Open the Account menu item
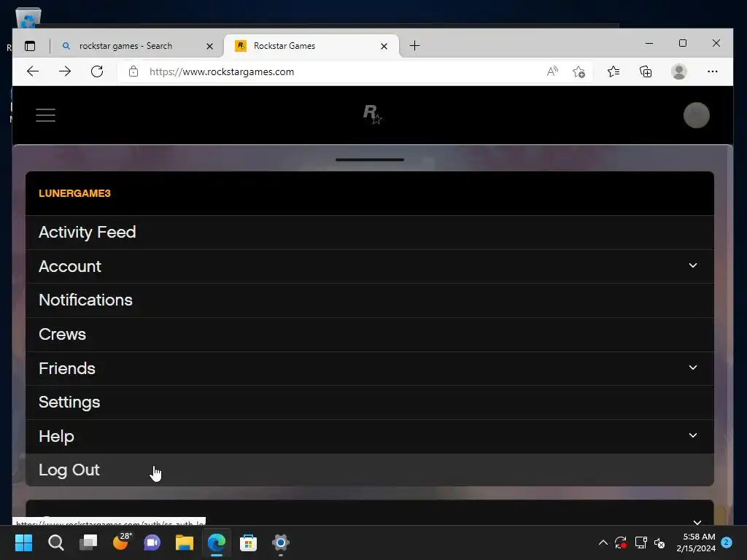747x560 pixels. 370,266
